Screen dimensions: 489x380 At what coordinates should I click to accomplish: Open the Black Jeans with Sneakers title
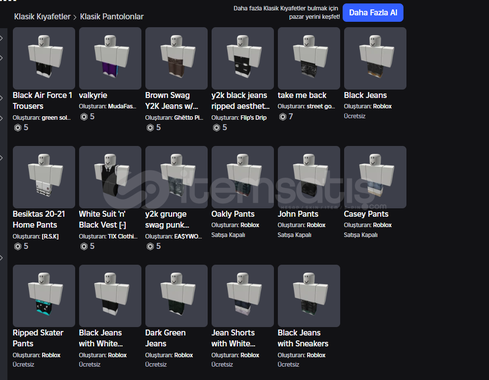303,338
